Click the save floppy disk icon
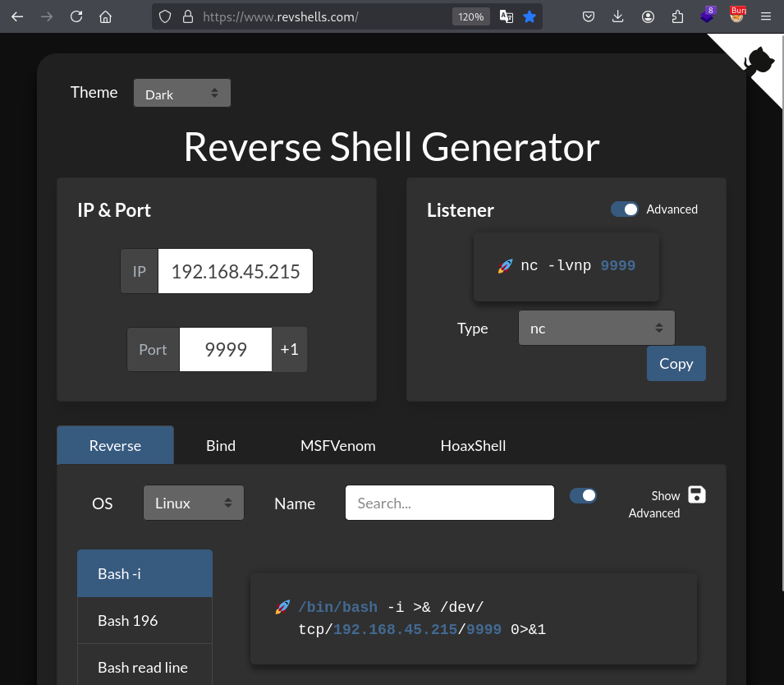784x685 pixels. 697,495
